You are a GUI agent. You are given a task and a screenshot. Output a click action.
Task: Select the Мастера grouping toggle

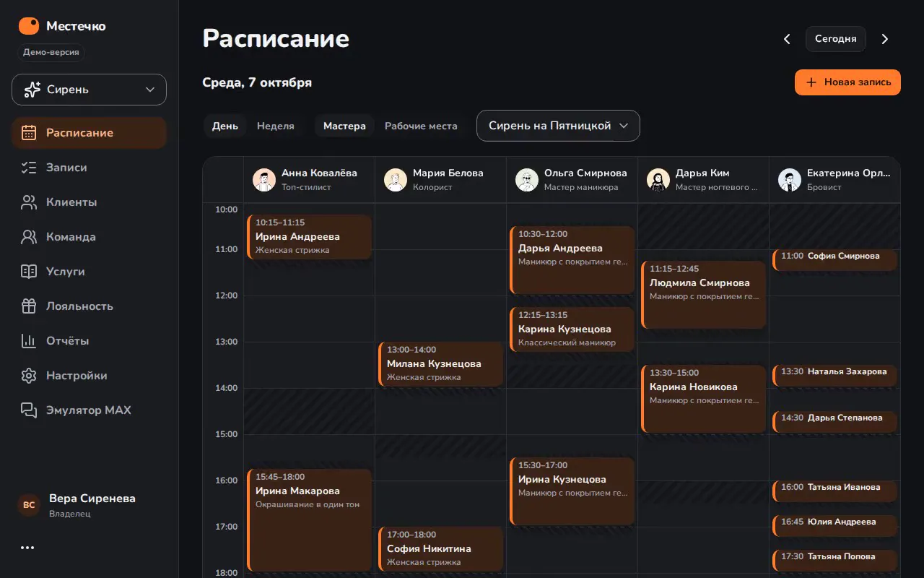344,126
